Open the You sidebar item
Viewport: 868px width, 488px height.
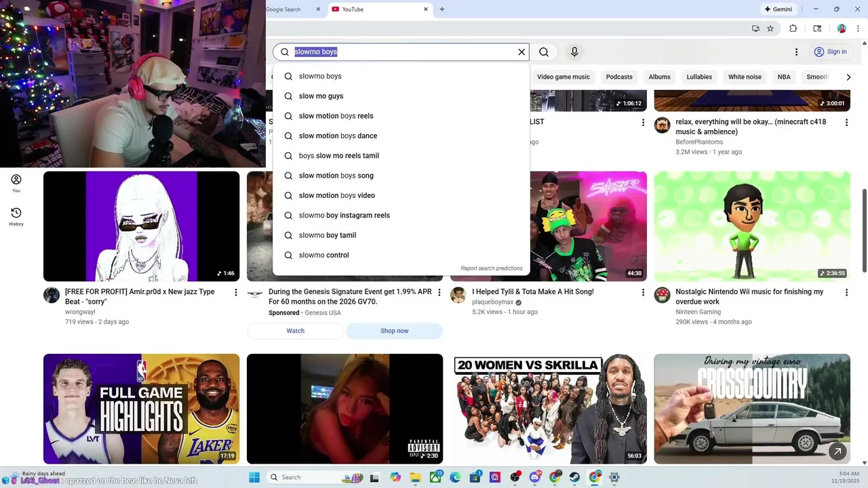16,183
